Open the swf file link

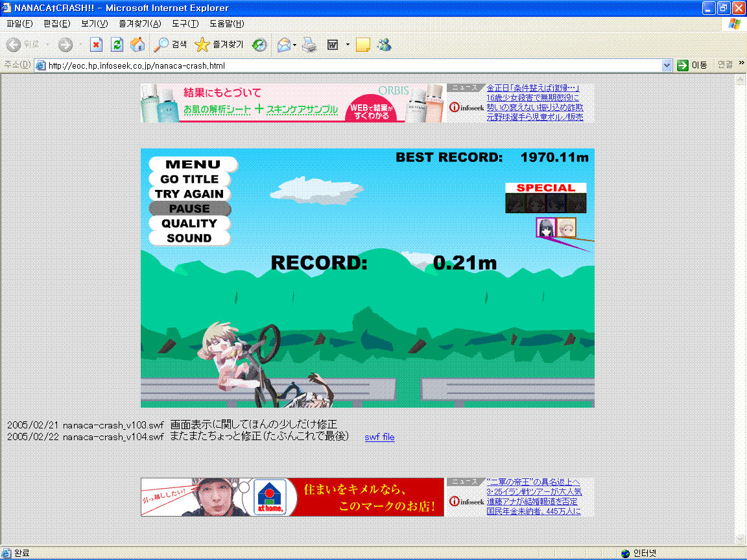(x=379, y=437)
